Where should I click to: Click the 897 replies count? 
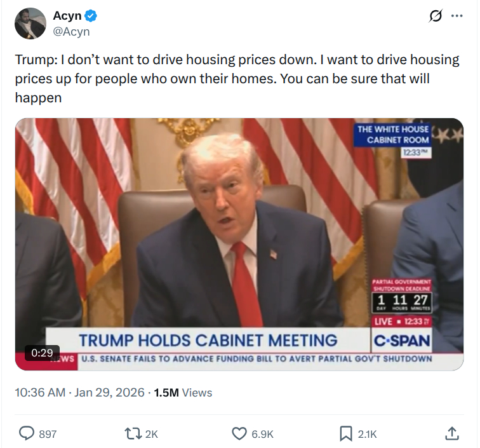[x=48, y=434]
